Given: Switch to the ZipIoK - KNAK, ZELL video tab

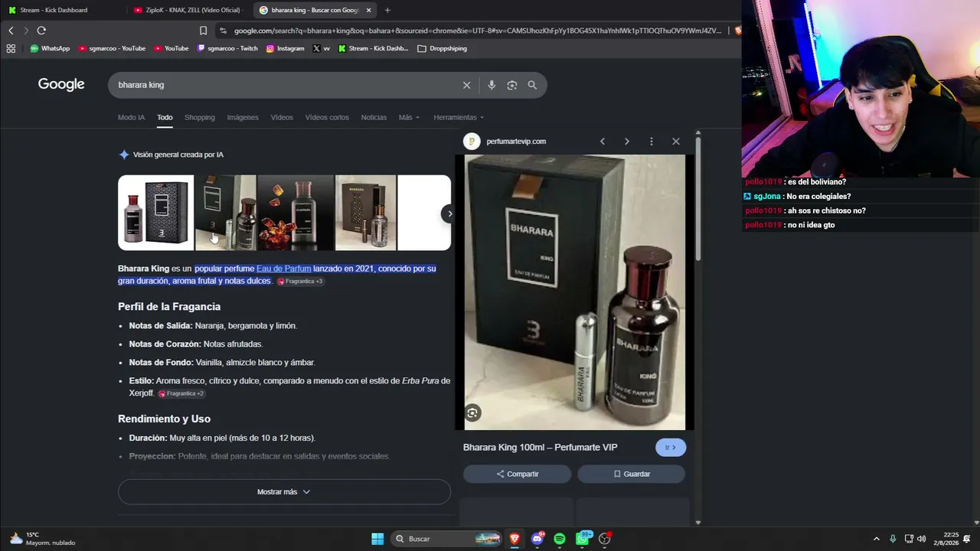Looking at the screenshot, I should (187, 10).
